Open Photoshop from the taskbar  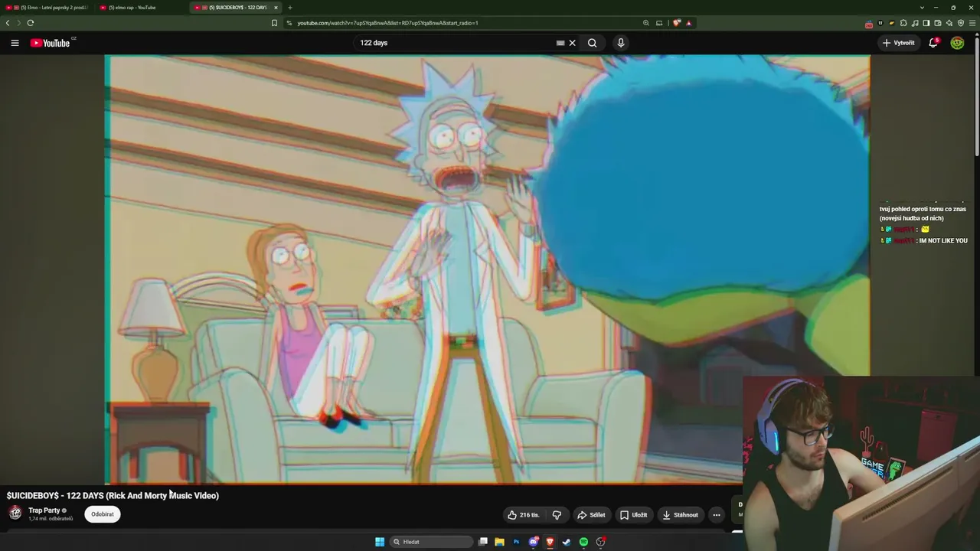(x=516, y=542)
